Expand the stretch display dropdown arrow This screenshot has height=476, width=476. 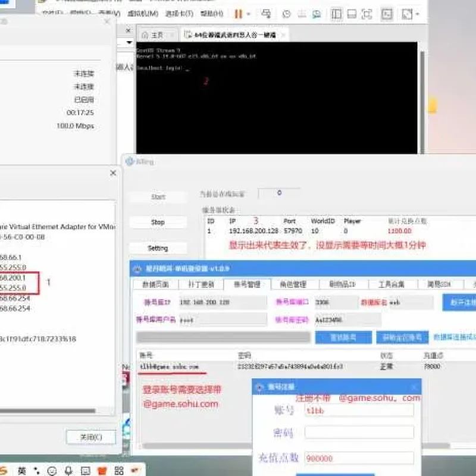point(418,14)
